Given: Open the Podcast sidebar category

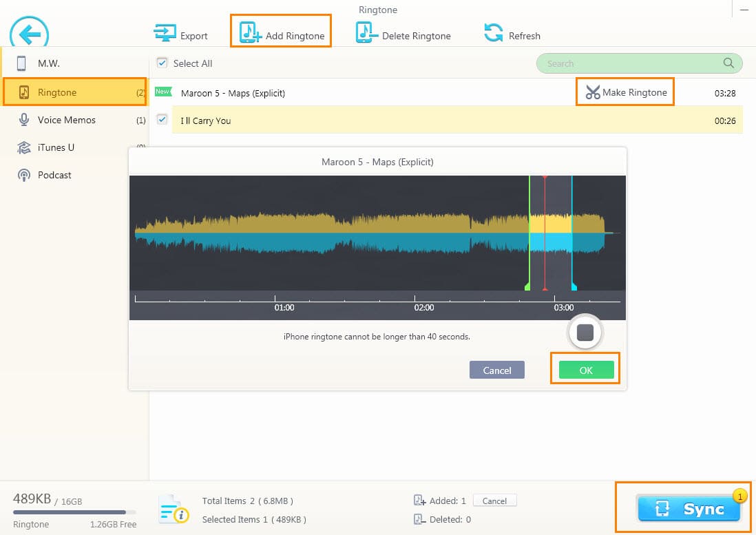Looking at the screenshot, I should point(54,175).
